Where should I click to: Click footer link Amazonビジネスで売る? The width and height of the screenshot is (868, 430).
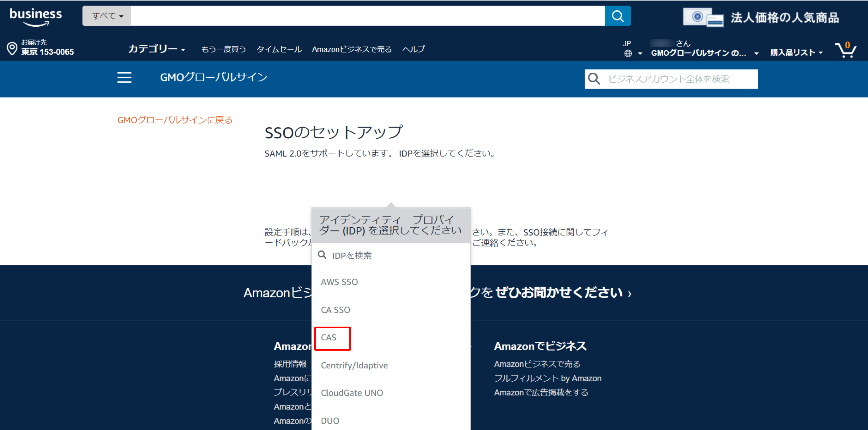(537, 364)
